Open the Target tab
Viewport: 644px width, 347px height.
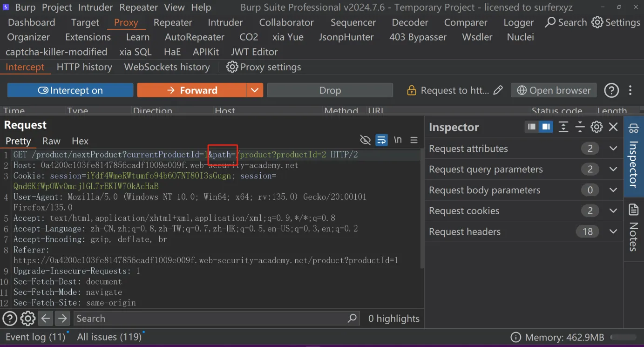[85, 22]
